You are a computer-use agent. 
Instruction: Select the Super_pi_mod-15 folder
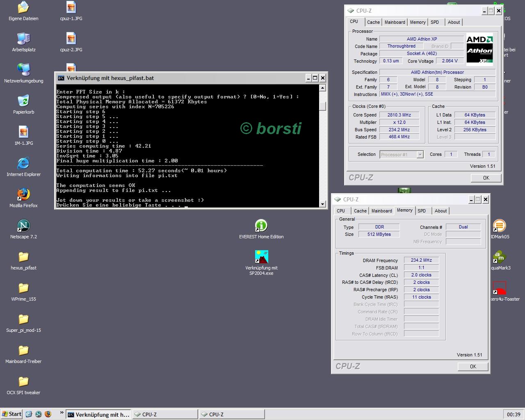[23, 320]
